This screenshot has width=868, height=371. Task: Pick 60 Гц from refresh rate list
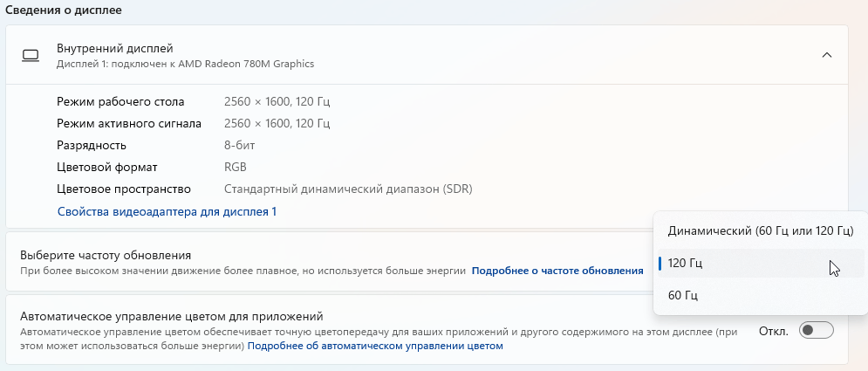[683, 295]
